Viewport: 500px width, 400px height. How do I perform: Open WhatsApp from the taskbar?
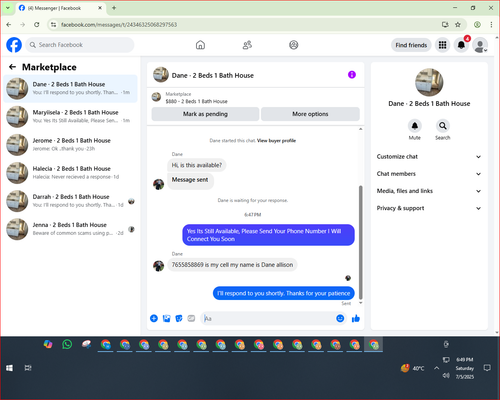67,344
